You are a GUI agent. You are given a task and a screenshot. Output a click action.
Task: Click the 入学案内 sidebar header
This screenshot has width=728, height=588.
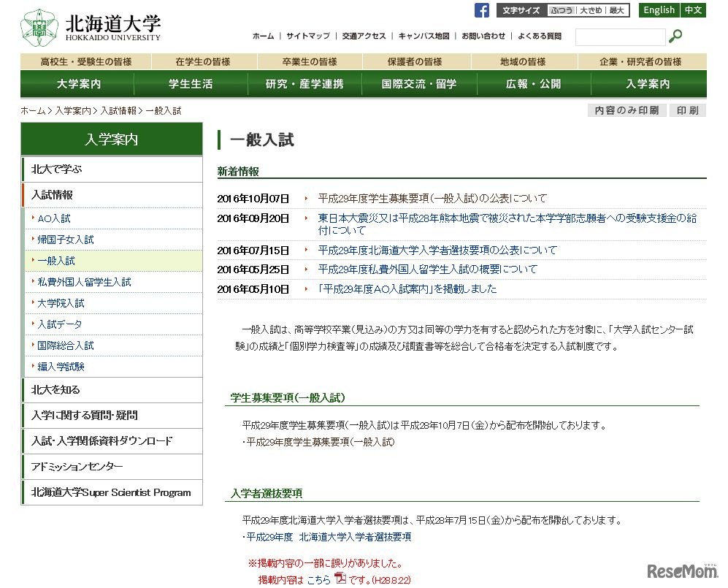pyautogui.click(x=112, y=139)
